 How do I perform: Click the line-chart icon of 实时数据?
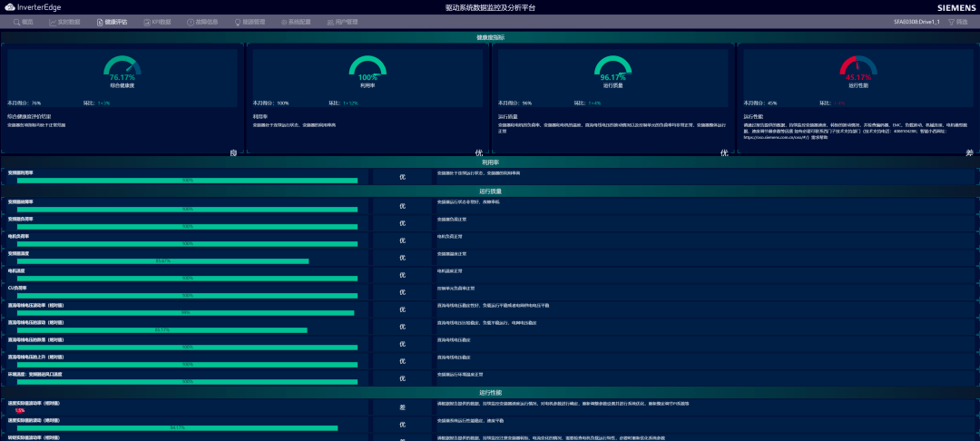54,22
